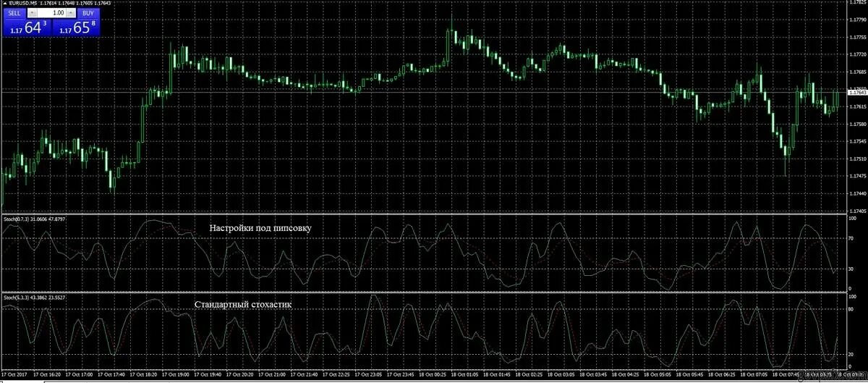Click the sell price tile showing 1.17 64

pos(27,28)
